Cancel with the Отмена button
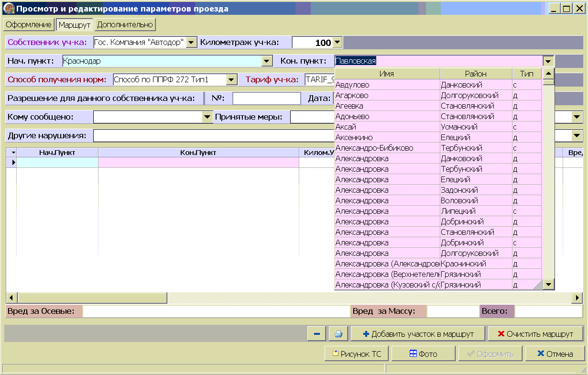588x375 pixels. point(555,354)
